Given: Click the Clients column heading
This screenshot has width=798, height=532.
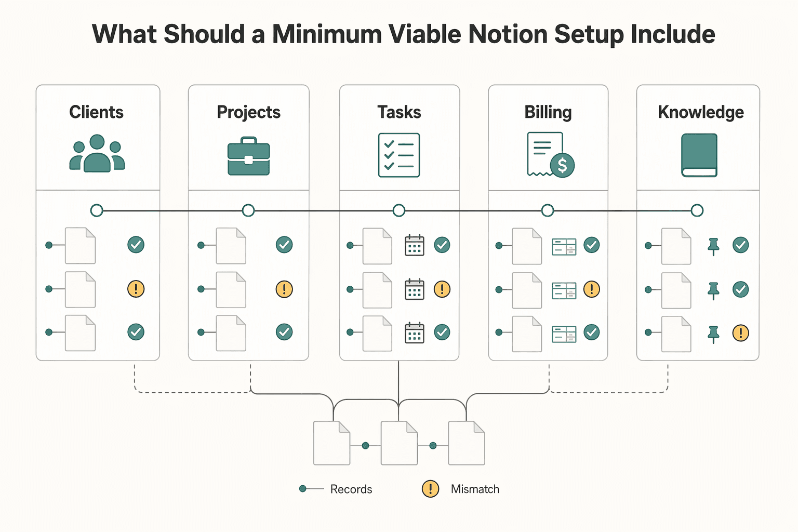Looking at the screenshot, I should tap(97, 112).
